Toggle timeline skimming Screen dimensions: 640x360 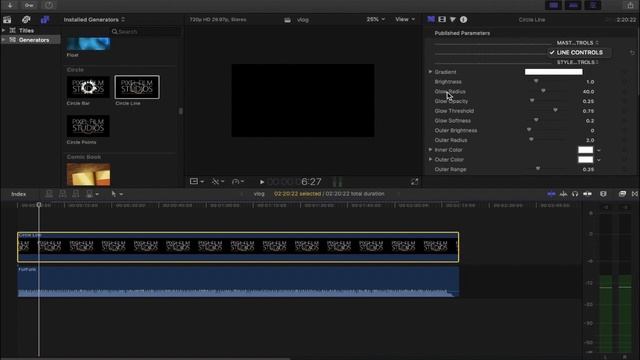point(551,194)
